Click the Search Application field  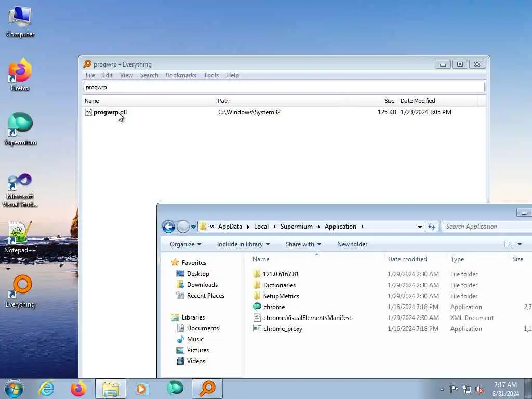pyautogui.click(x=488, y=227)
